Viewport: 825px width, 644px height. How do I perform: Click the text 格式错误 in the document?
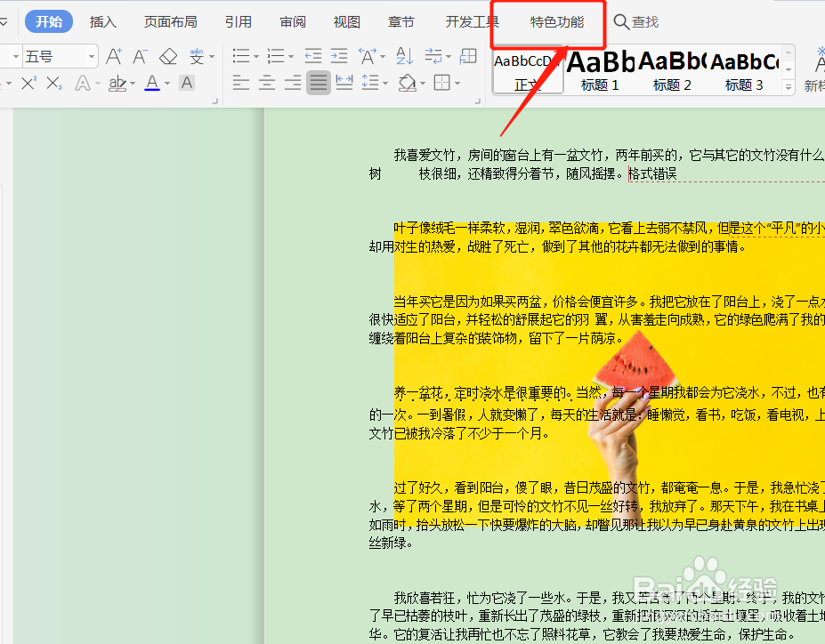pyautogui.click(x=652, y=173)
